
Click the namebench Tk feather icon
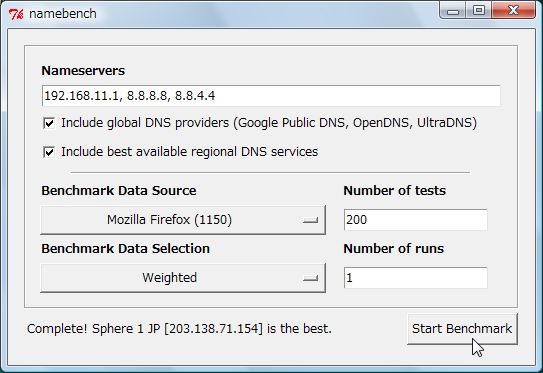click(16, 14)
